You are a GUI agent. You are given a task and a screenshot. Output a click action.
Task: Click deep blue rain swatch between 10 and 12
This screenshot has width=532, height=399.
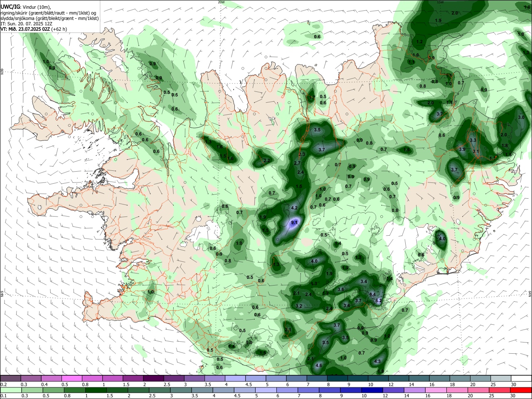click(x=372, y=390)
